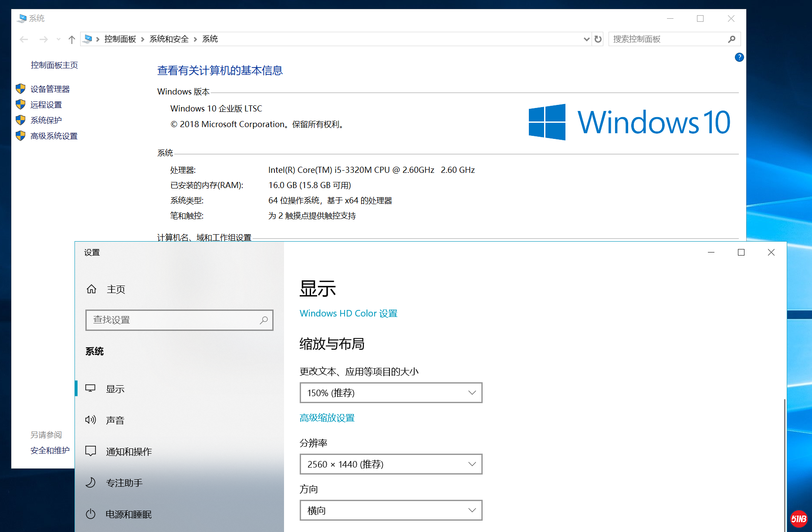The width and height of the screenshot is (812, 532).
Task: Click the speaker icon for 声音
Action: pos(91,420)
